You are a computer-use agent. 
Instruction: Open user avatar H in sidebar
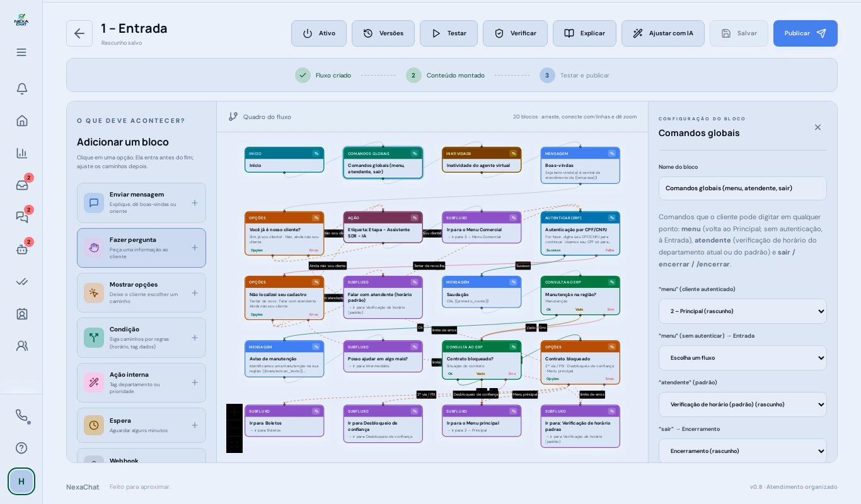[x=21, y=481]
